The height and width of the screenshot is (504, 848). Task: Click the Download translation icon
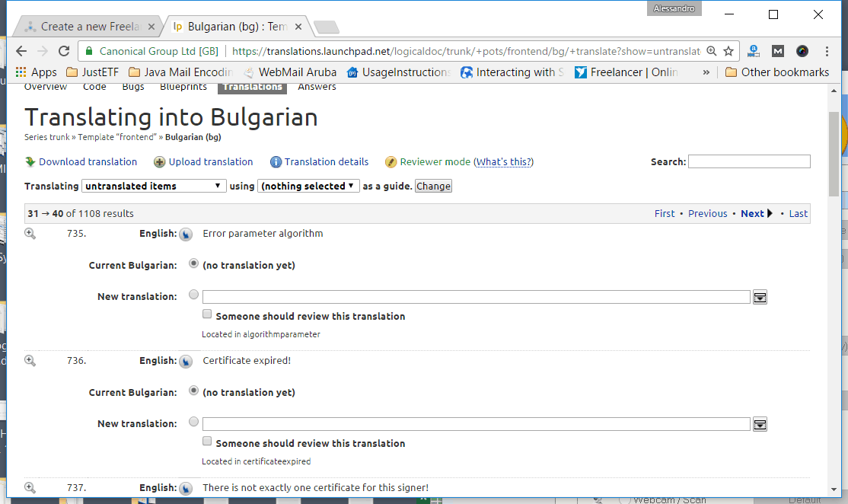(x=30, y=162)
